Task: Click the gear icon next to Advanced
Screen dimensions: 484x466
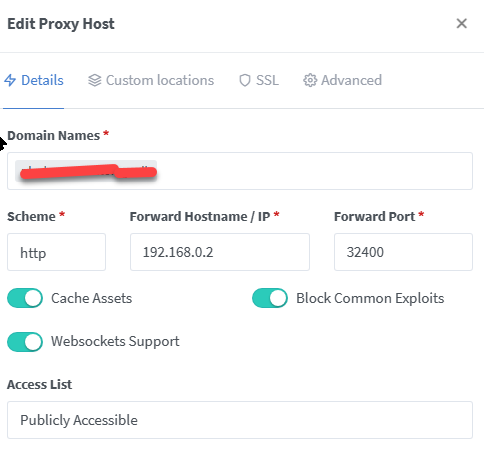Action: 310,80
